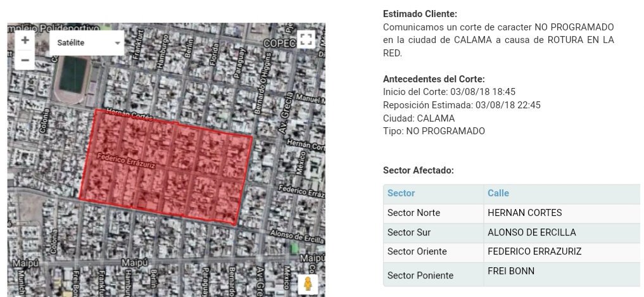Click the stadium field on the map
The image size is (644, 297).
point(73,74)
